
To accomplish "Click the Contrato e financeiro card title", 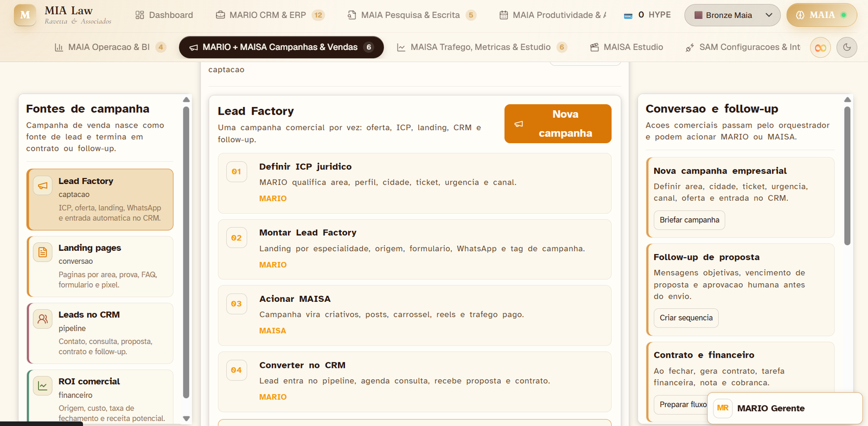I will tap(704, 355).
